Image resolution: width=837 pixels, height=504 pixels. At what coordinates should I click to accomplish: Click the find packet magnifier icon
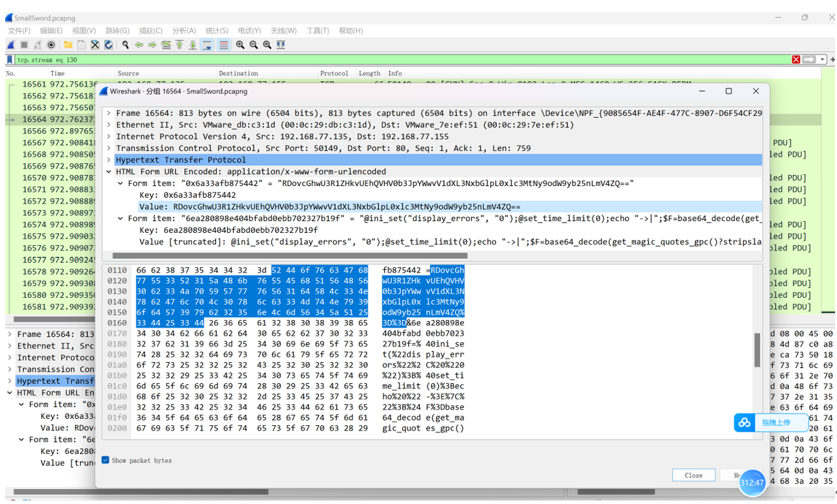point(125,45)
